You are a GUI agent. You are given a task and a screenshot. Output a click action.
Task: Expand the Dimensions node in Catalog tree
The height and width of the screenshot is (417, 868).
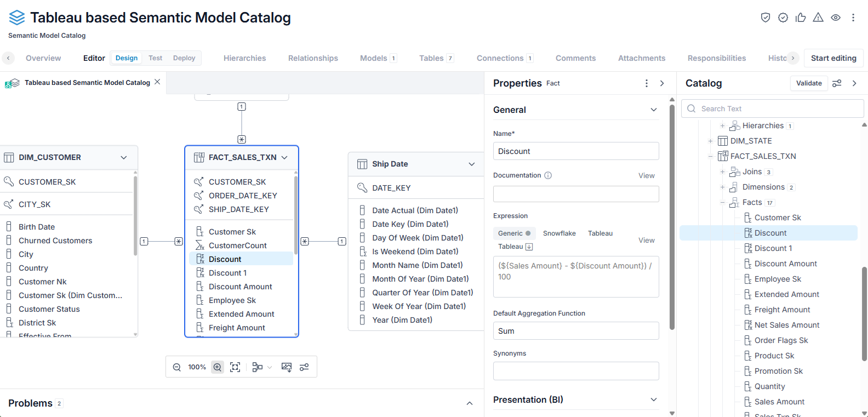[x=722, y=187]
